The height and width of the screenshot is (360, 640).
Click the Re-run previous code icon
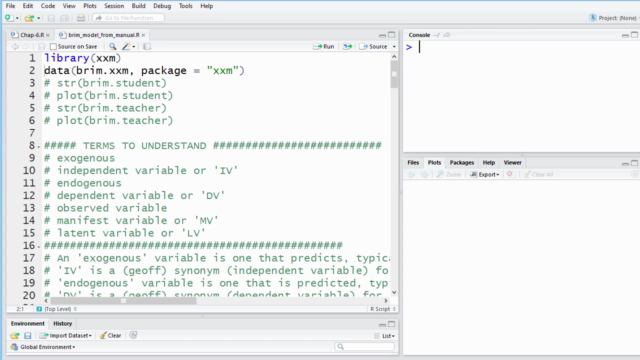pyautogui.click(x=347, y=47)
